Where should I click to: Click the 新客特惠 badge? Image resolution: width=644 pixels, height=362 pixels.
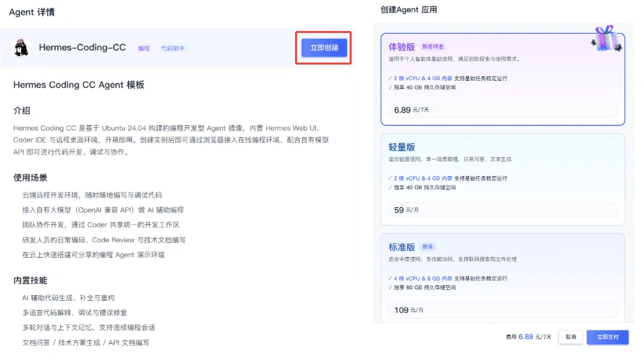432,47
